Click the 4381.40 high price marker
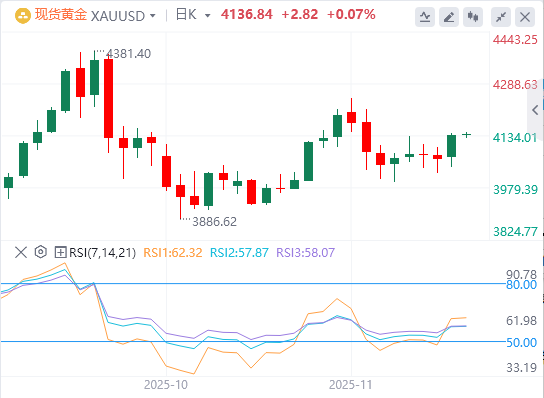Viewport: 544px width, 398px height. click(129, 54)
